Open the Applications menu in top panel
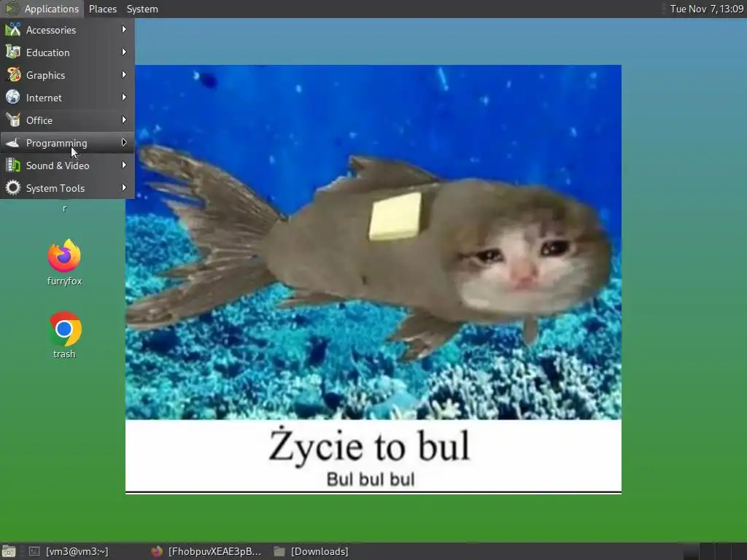This screenshot has height=560, width=747. coord(42,9)
